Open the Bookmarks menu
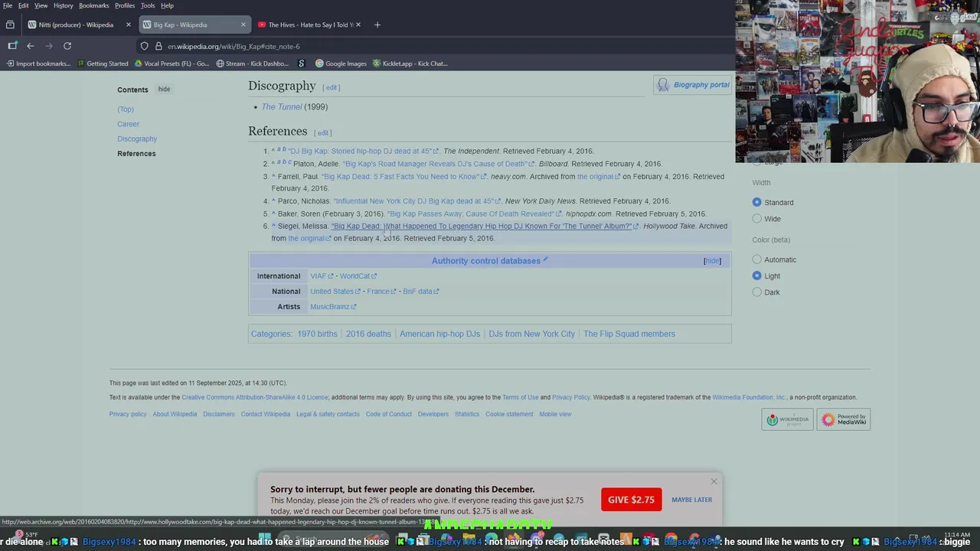980x551 pixels. [x=94, y=5]
